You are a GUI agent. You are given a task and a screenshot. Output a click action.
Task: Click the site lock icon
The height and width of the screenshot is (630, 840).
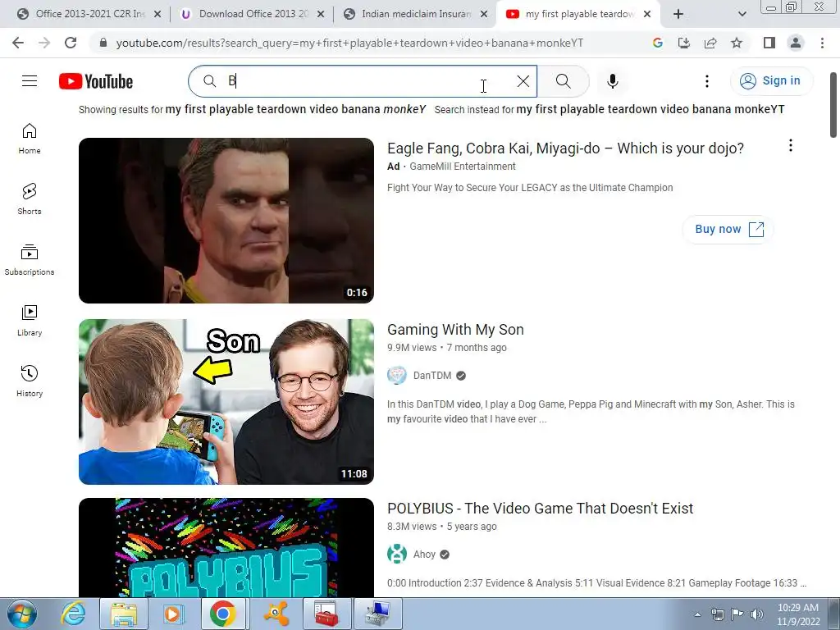(x=103, y=43)
